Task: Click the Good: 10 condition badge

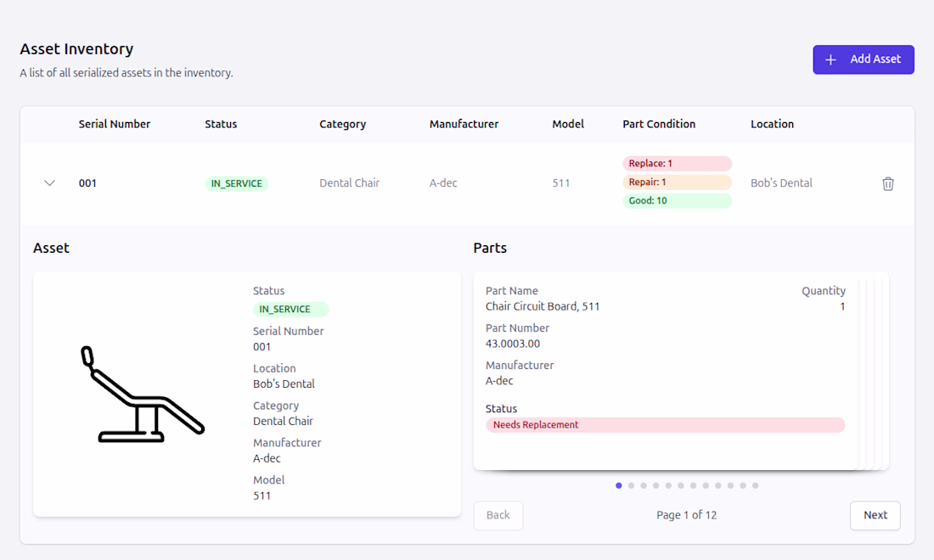Action: click(x=677, y=201)
